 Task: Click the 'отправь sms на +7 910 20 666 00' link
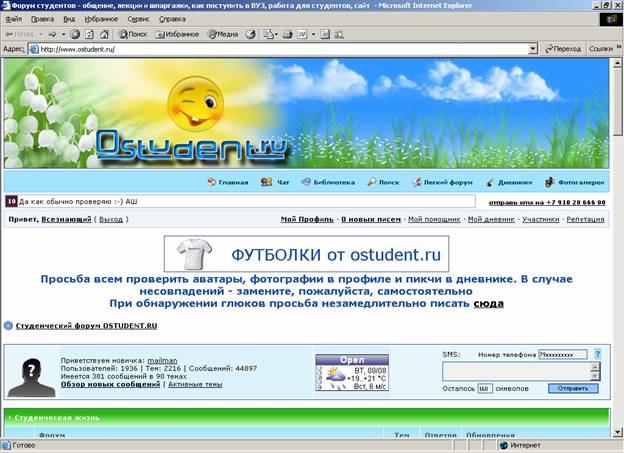(x=547, y=203)
